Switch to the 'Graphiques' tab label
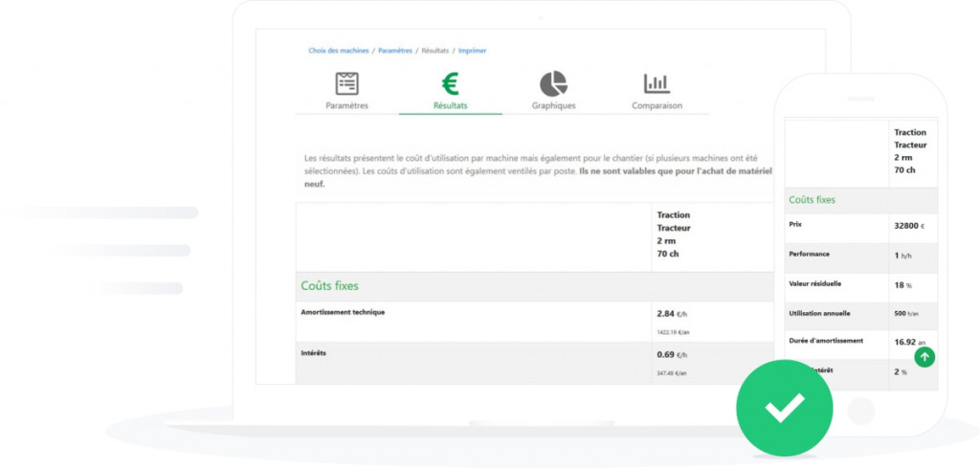Screen dimensions: 980x468 553,105
